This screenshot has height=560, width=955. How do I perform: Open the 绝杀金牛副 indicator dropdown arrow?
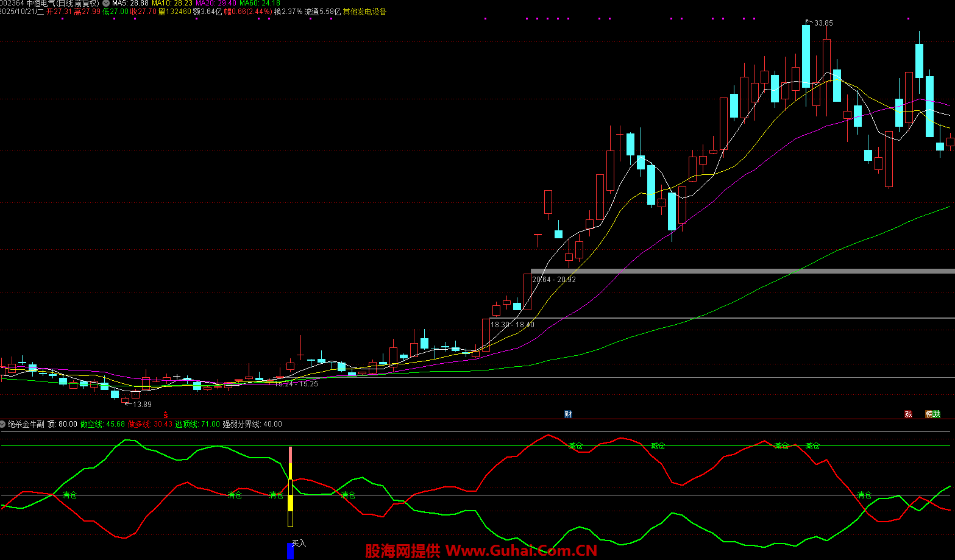[x=3, y=424]
